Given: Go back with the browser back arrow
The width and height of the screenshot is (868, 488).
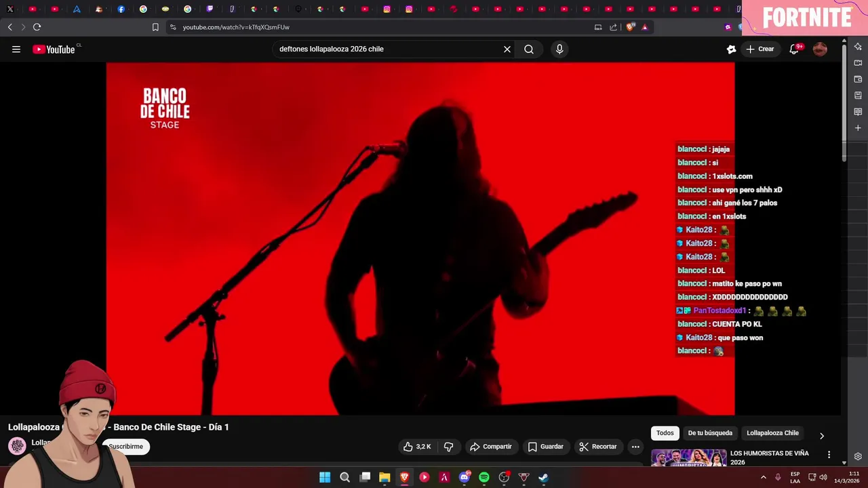Looking at the screenshot, I should 9,27.
